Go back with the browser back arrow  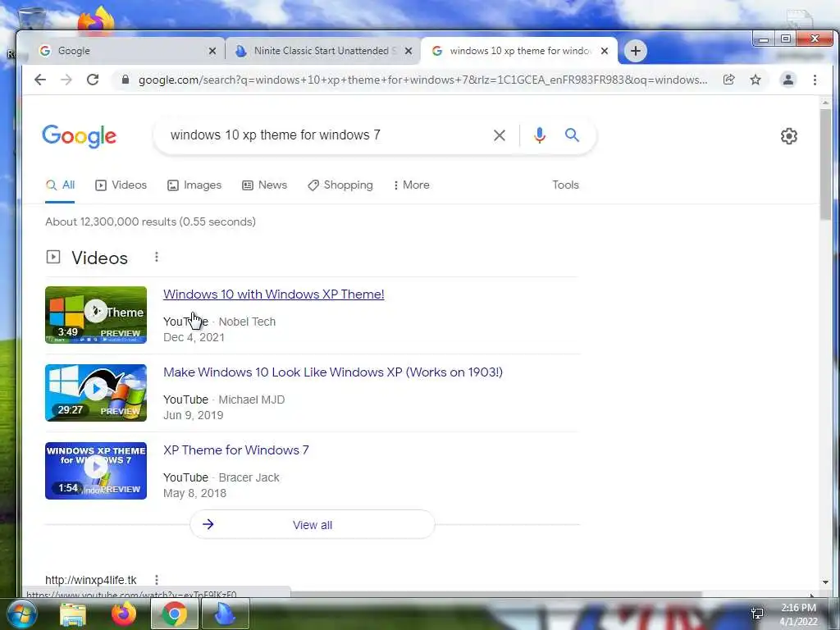40,80
